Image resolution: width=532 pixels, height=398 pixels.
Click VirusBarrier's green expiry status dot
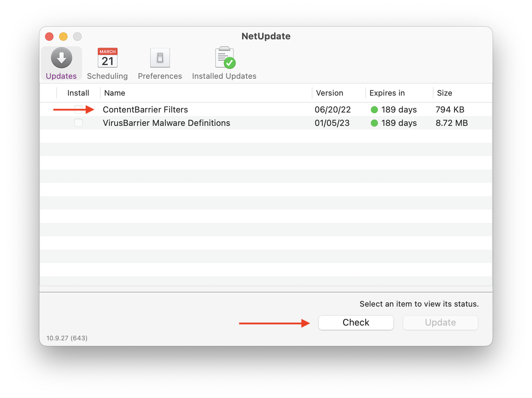pos(374,123)
